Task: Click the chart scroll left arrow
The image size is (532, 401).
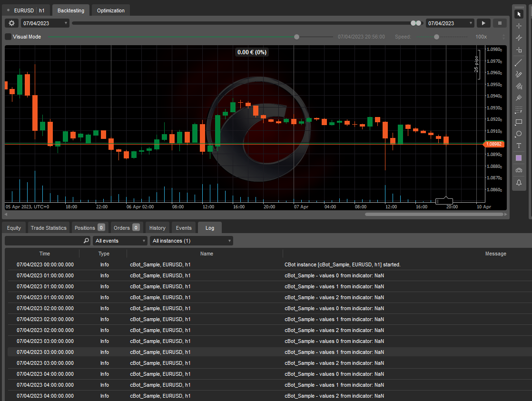Action: [6, 215]
